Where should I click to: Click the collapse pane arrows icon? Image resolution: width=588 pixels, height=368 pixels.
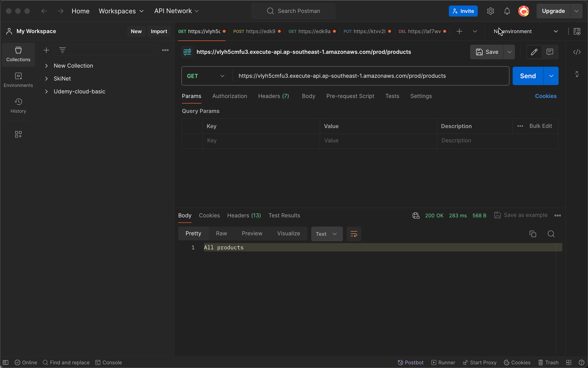[577, 74]
